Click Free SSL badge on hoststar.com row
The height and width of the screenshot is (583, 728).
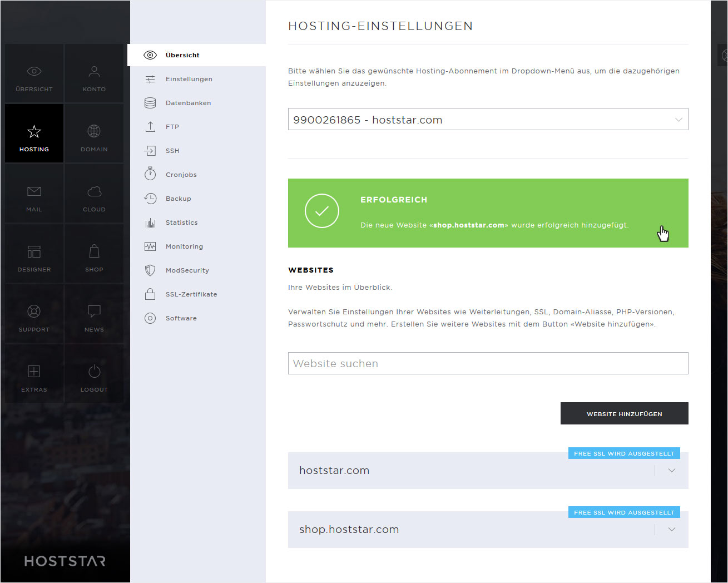pos(624,453)
